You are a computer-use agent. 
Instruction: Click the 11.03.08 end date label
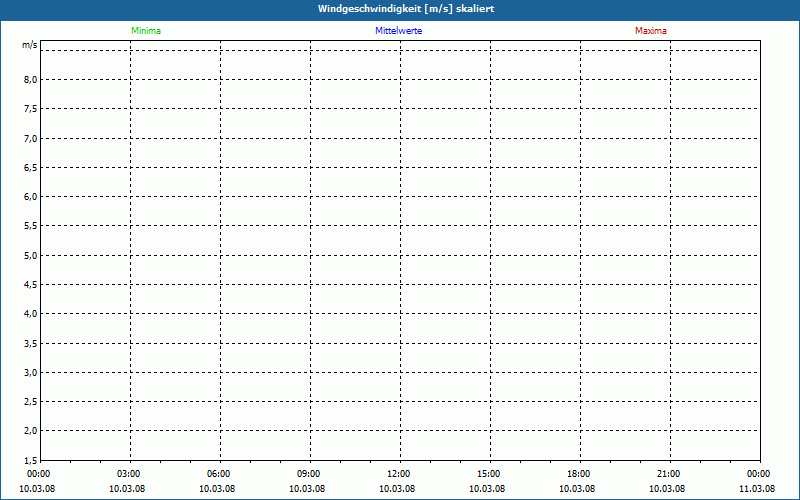tap(757, 489)
